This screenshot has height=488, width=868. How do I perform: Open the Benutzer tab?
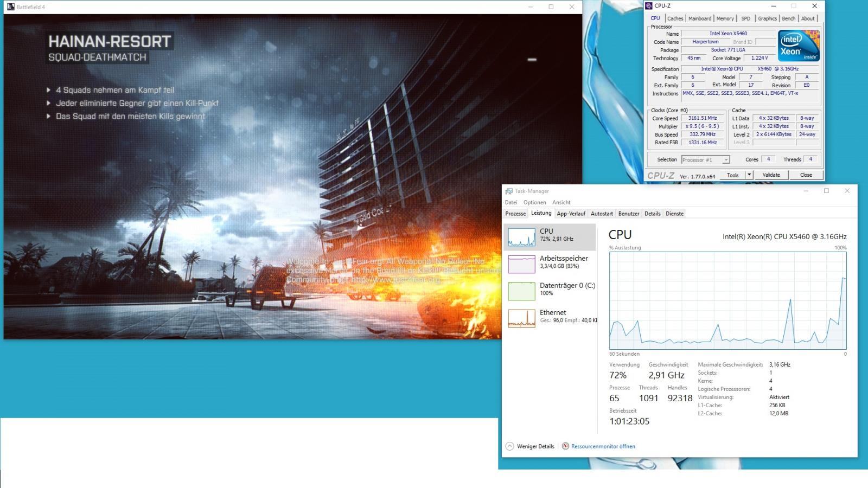click(x=629, y=214)
